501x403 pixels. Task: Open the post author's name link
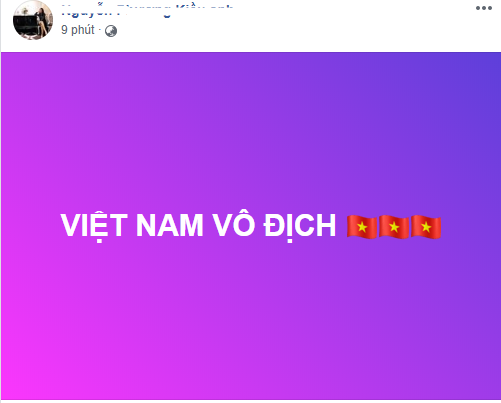point(147,10)
